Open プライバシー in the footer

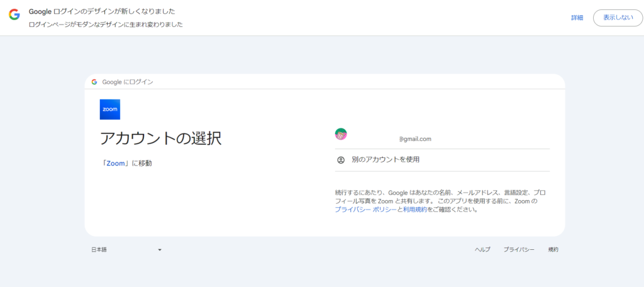click(519, 250)
